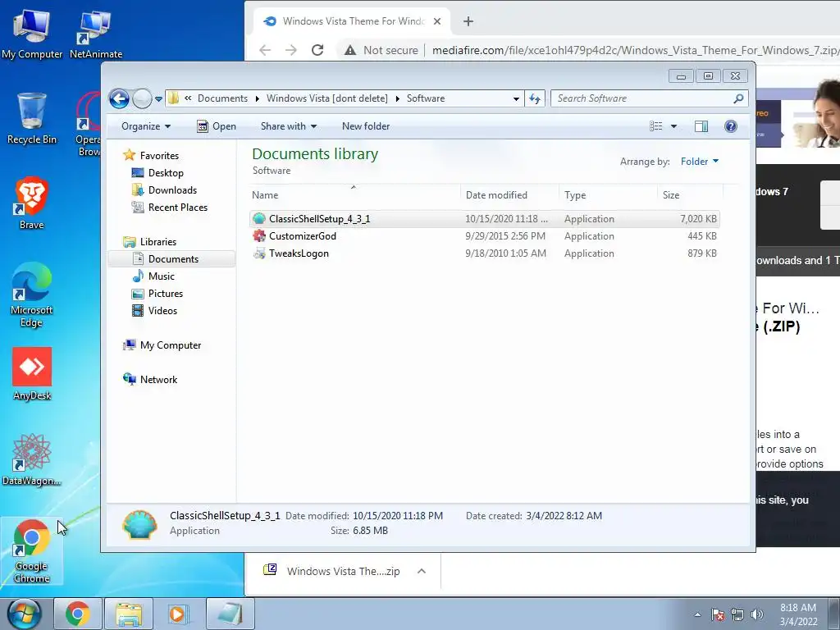Open Downloads in the navigation pane
This screenshot has height=630, width=840.
tap(172, 190)
